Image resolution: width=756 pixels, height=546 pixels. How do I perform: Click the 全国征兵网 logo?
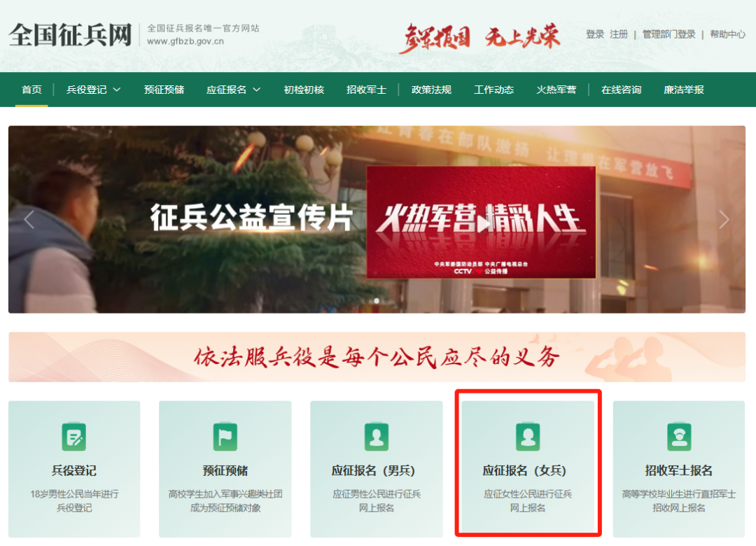pyautogui.click(x=68, y=32)
